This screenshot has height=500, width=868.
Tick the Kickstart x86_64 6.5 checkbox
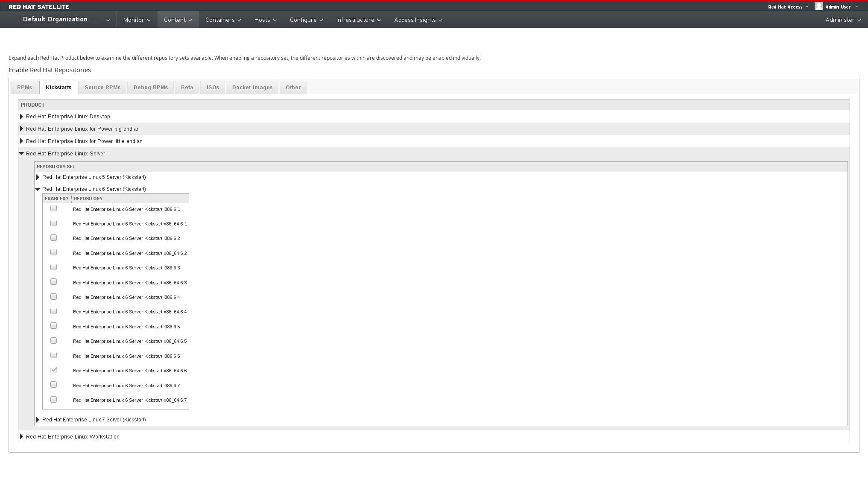(53, 341)
